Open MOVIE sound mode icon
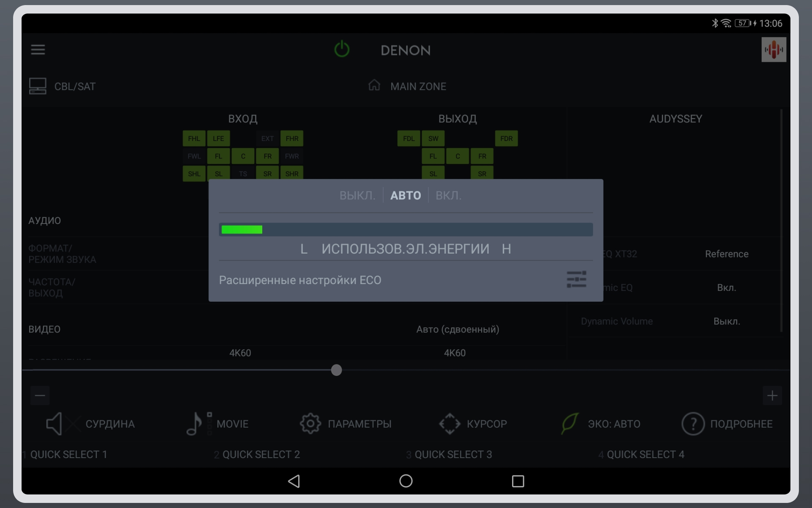Viewport: 812px width, 508px height. point(199,424)
